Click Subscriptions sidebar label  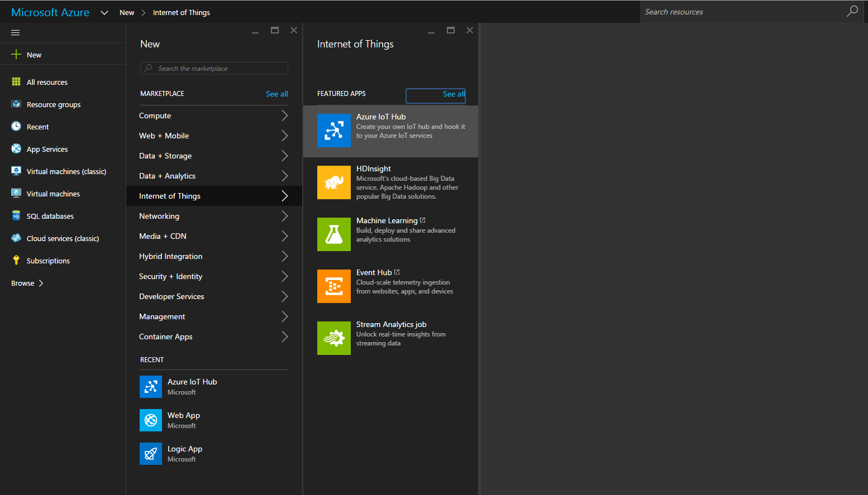[x=48, y=261]
